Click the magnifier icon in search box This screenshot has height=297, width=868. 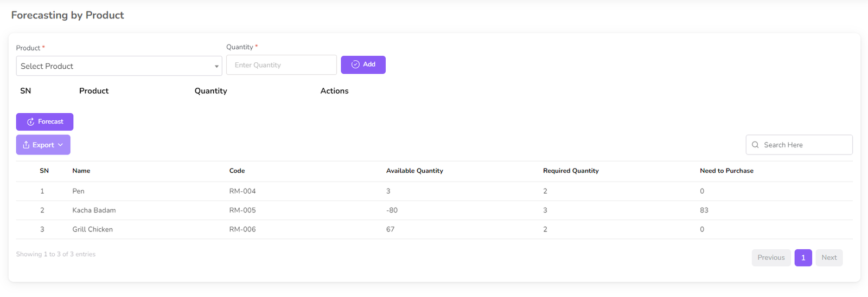(x=755, y=145)
